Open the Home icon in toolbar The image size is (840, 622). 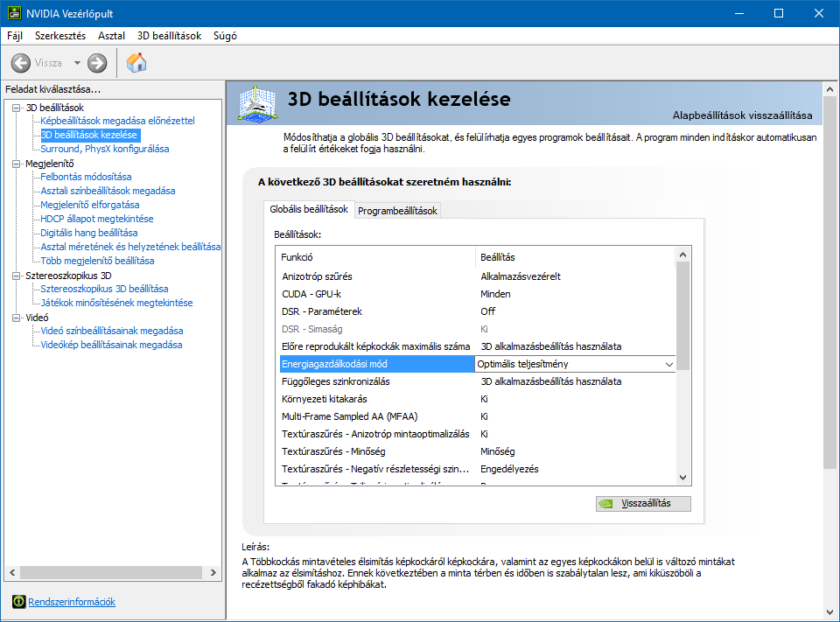pos(136,63)
